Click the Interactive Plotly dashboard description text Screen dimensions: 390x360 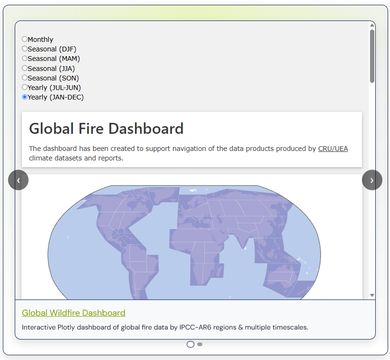(x=165, y=327)
